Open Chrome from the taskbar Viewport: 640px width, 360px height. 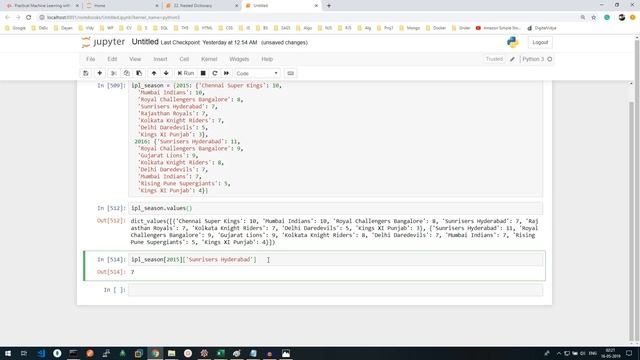point(155,353)
